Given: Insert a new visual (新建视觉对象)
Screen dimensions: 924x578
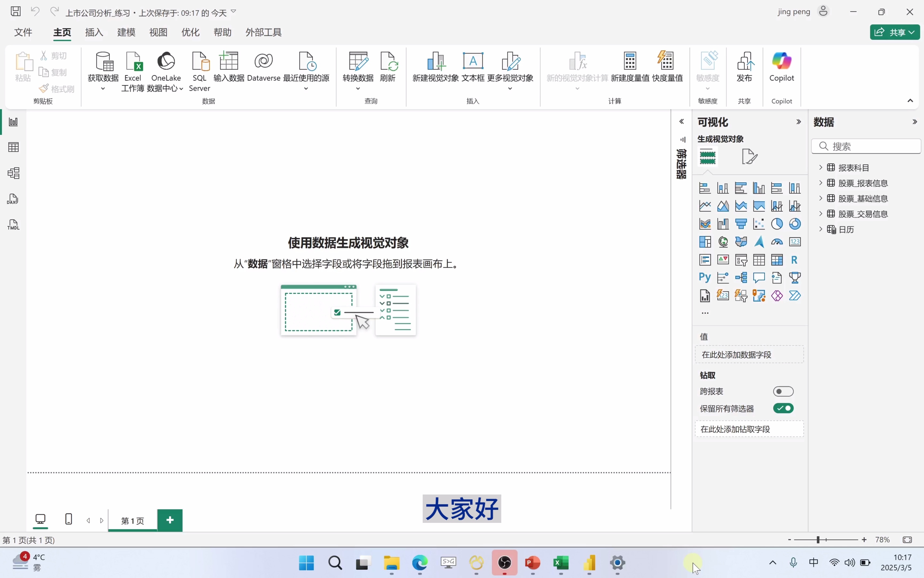Looking at the screenshot, I should coord(436,67).
